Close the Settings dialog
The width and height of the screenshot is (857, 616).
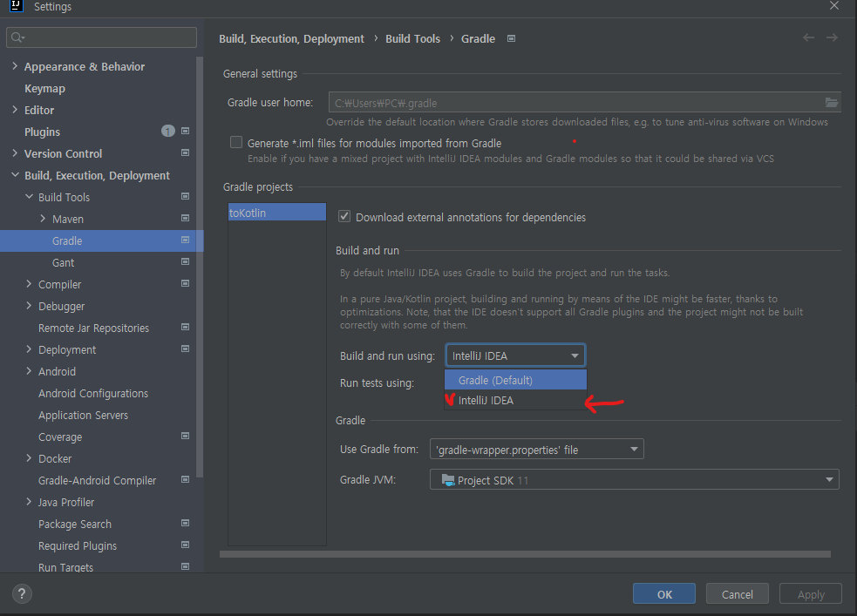coord(834,6)
